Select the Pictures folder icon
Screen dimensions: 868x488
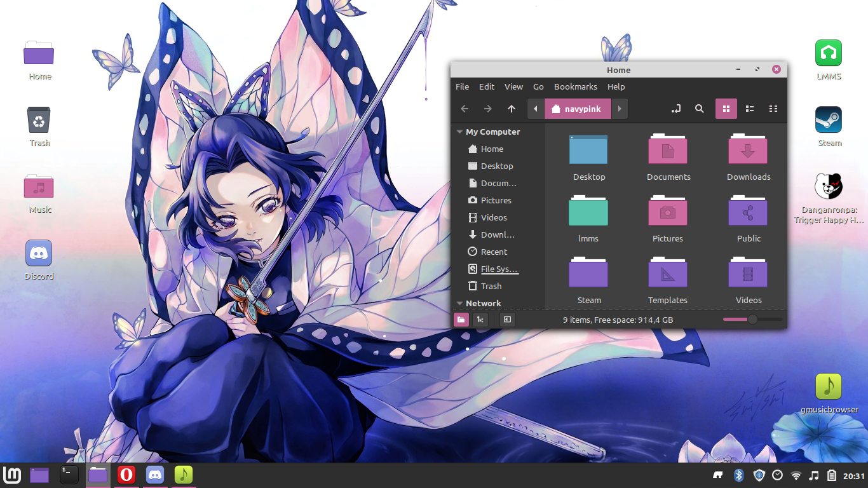coord(668,211)
